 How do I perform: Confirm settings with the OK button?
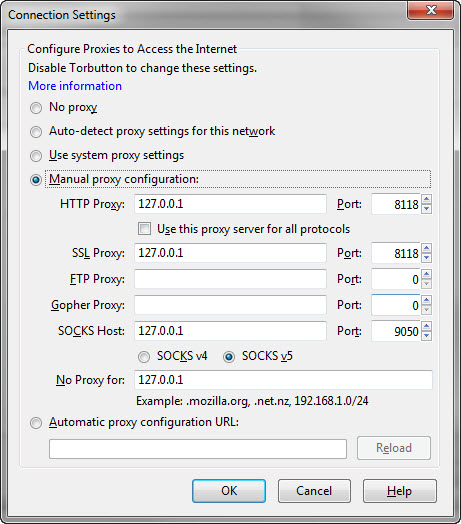pos(229,491)
